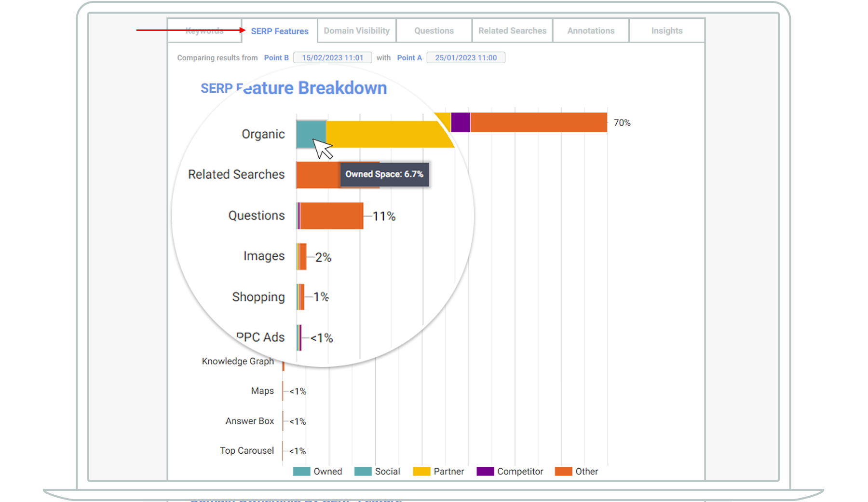The image size is (868, 502).
Task: Open Point B date selector 15/02/2023
Action: point(333,57)
